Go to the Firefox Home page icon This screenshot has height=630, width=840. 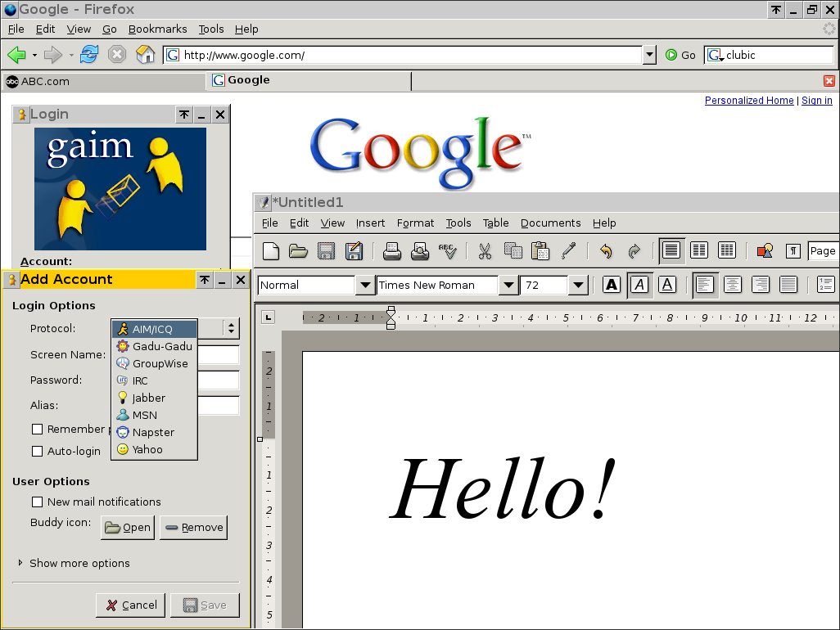tap(145, 54)
